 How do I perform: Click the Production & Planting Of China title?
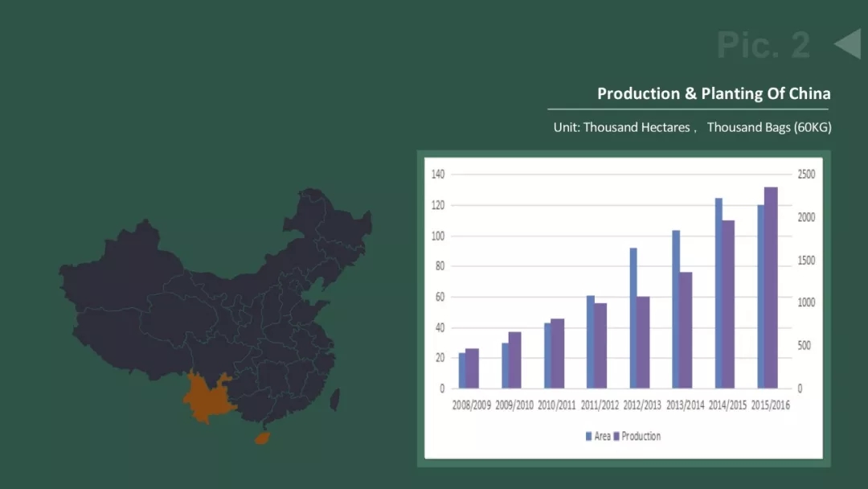714,93
